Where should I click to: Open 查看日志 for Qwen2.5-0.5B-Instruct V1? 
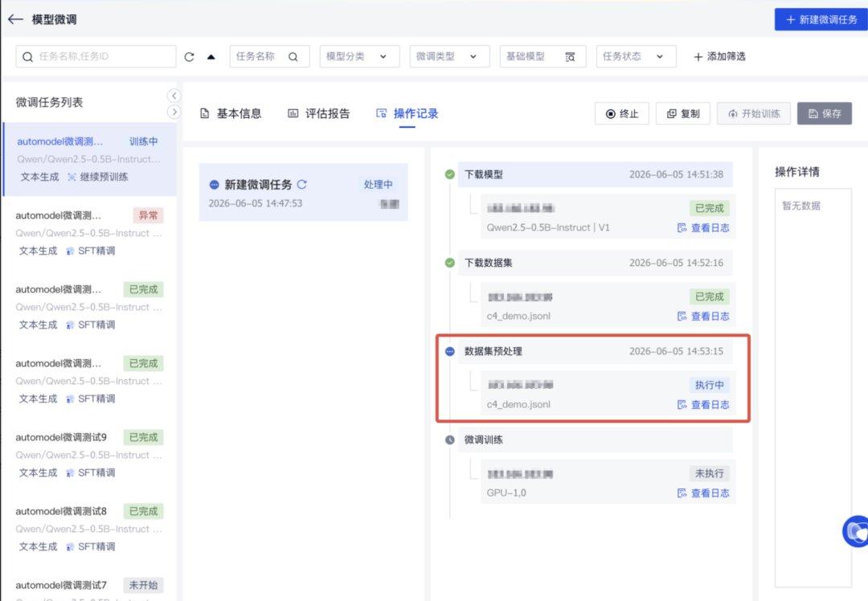[703, 228]
